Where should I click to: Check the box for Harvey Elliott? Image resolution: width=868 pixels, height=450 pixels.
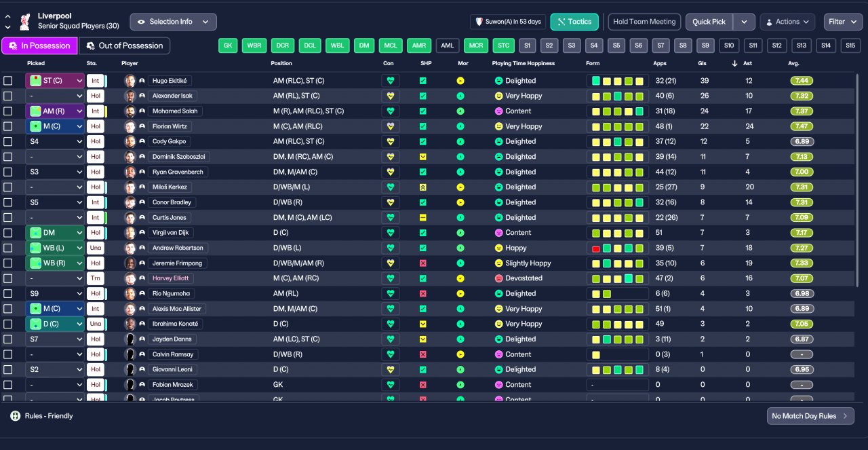pyautogui.click(x=8, y=278)
